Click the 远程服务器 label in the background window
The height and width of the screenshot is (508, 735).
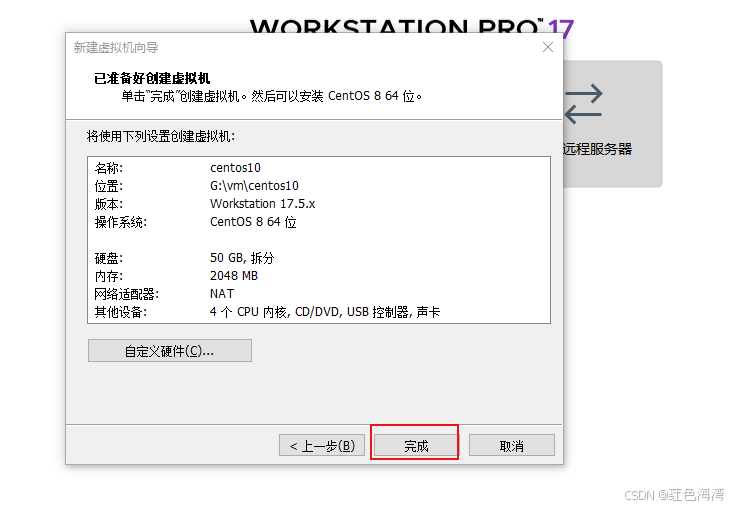(597, 149)
